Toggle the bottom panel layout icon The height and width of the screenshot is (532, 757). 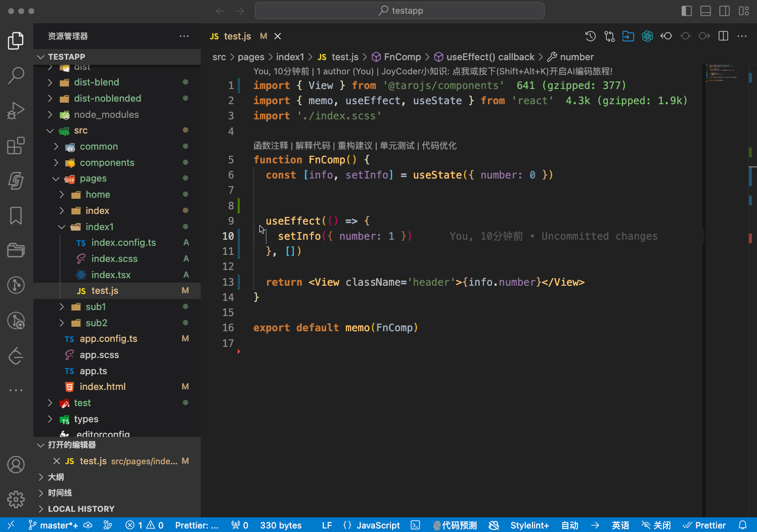tap(705, 11)
